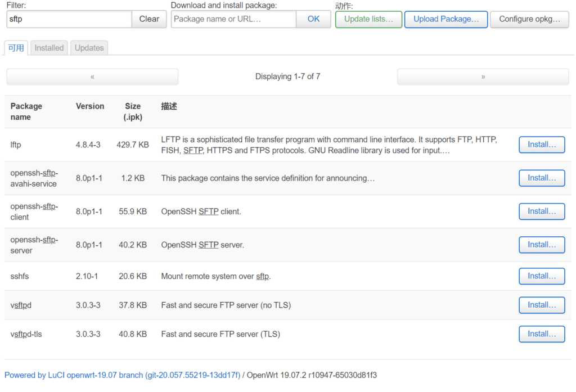The image size is (576, 392).
Task: Install the vsftpd-tls package
Action: 541,334
